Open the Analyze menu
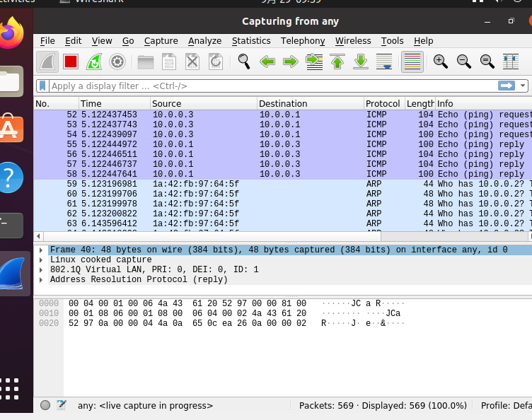This screenshot has height=420, width=532. 205,41
